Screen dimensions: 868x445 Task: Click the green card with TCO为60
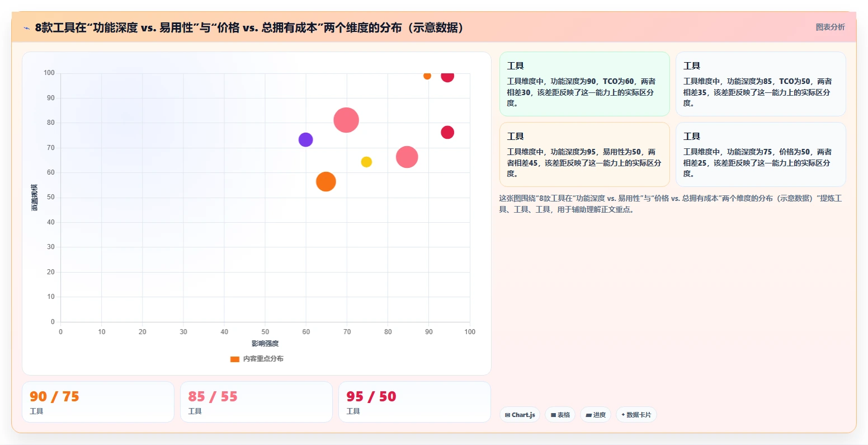pyautogui.click(x=584, y=84)
